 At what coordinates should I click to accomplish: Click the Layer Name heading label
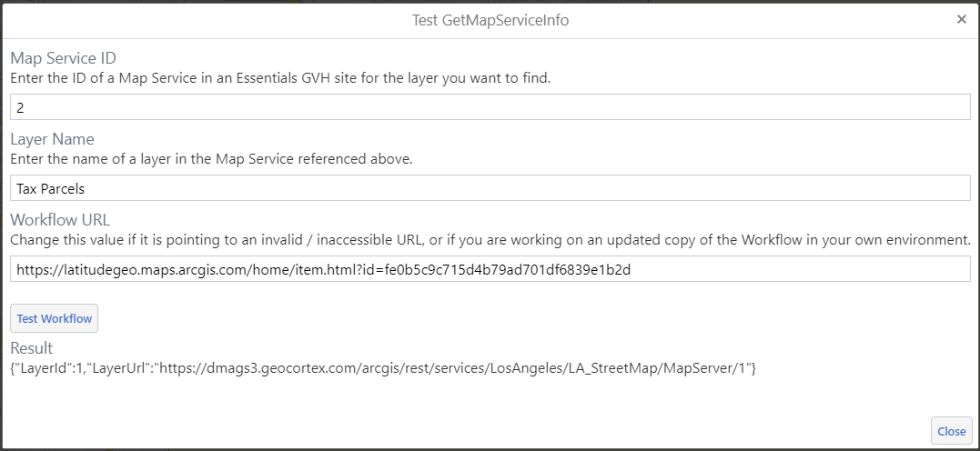[52, 139]
